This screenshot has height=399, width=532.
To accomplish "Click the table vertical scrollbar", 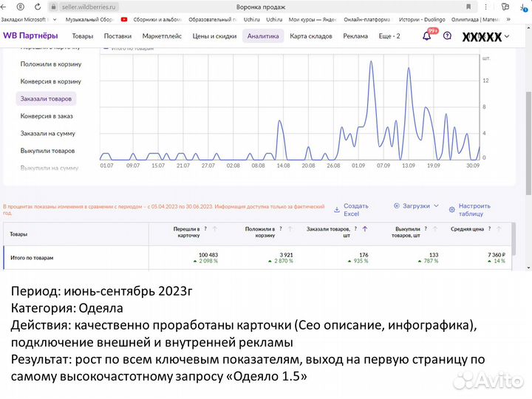I will coord(514,239).
